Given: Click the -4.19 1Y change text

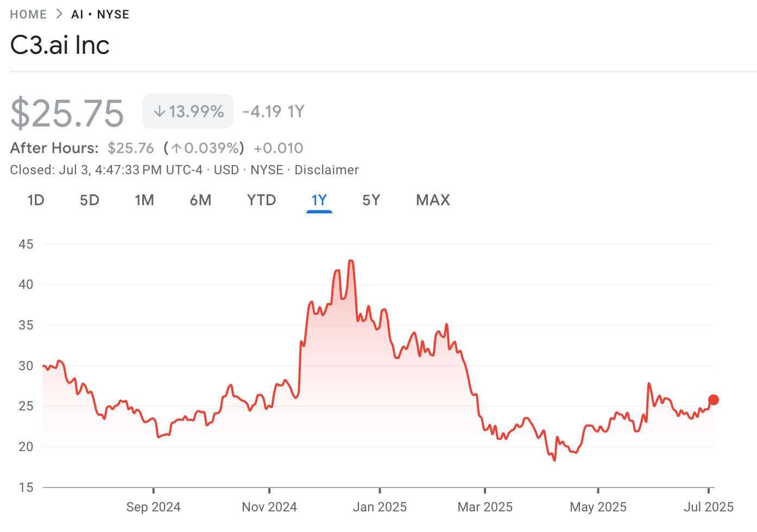Looking at the screenshot, I should tap(274, 112).
